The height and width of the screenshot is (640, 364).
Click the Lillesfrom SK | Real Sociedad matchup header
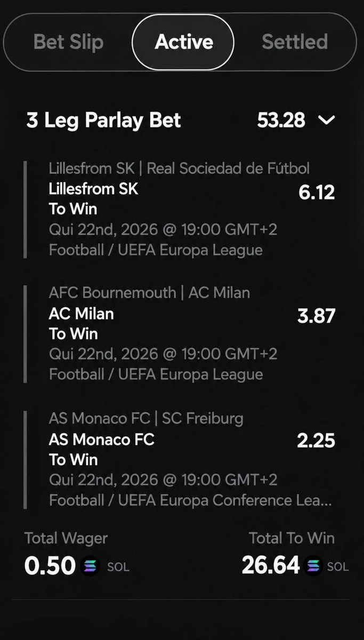179,169
